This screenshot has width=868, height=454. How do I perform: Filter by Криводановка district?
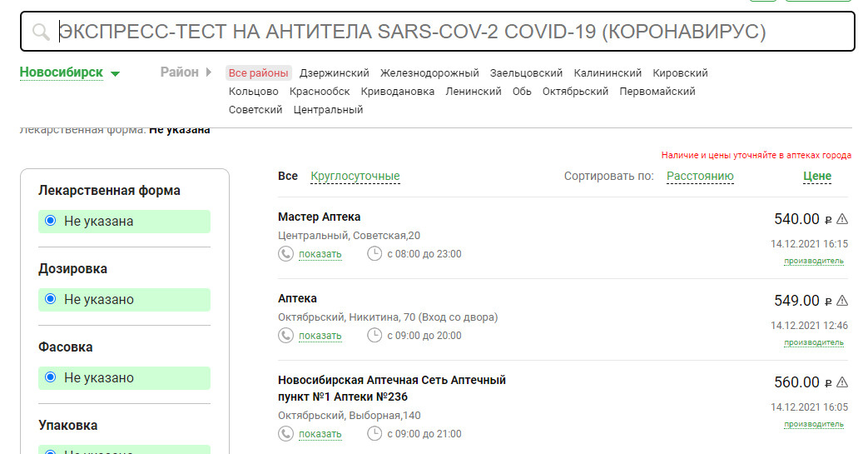(398, 92)
